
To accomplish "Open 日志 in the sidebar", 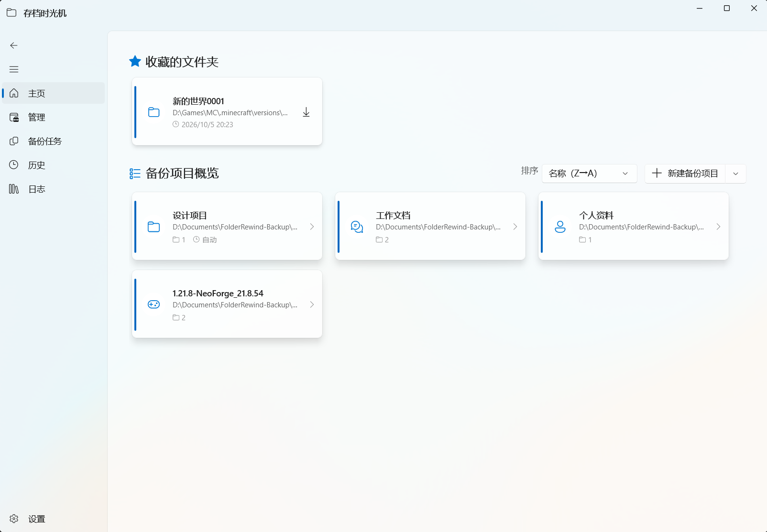I will 54,189.
